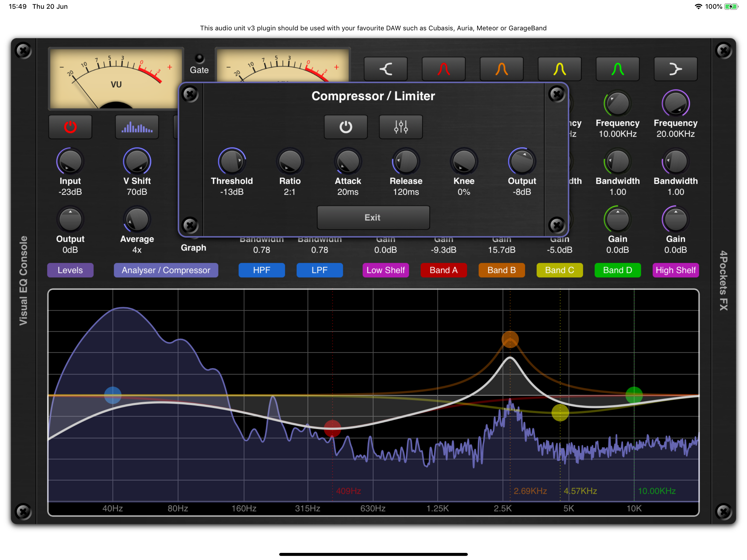This screenshot has height=560, width=747.
Task: Select the red bell filter icon
Action: pyautogui.click(x=443, y=69)
